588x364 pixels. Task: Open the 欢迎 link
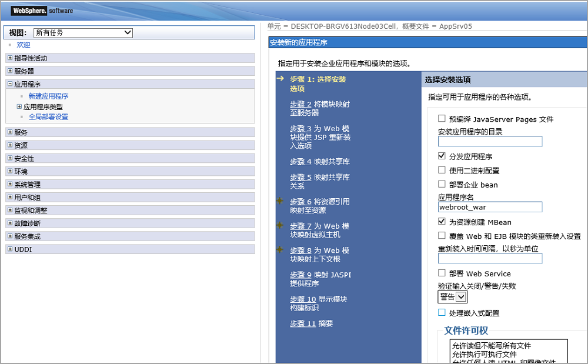coord(24,45)
